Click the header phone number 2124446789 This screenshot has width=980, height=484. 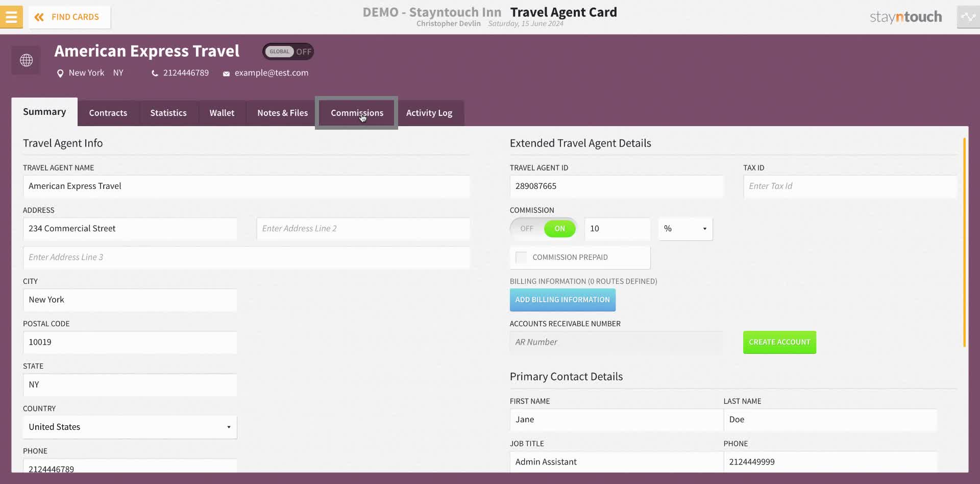coord(186,73)
